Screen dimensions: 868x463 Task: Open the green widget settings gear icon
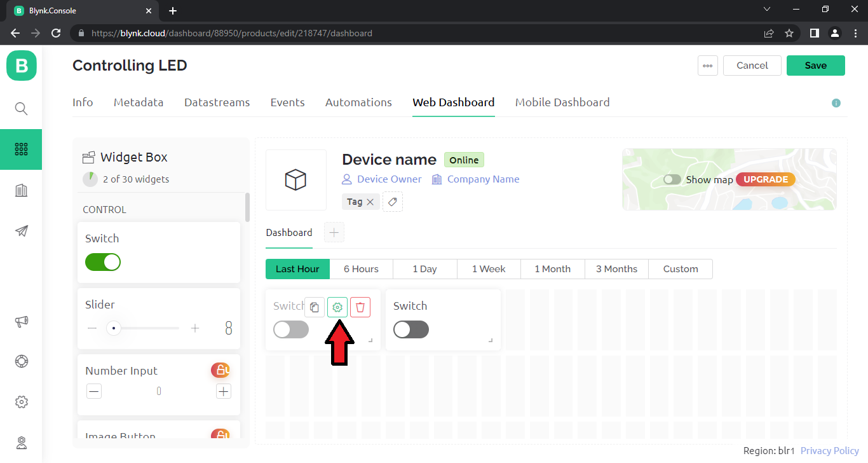click(337, 307)
